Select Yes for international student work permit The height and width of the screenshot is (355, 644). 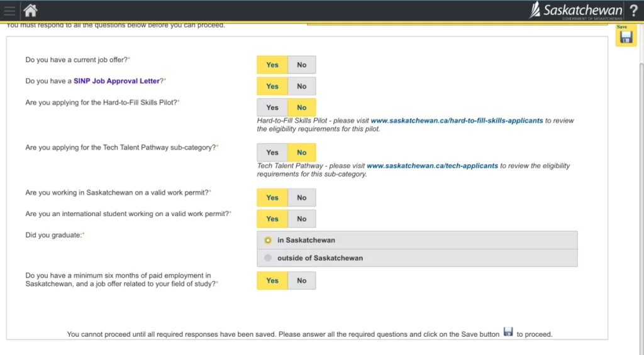pyautogui.click(x=272, y=219)
